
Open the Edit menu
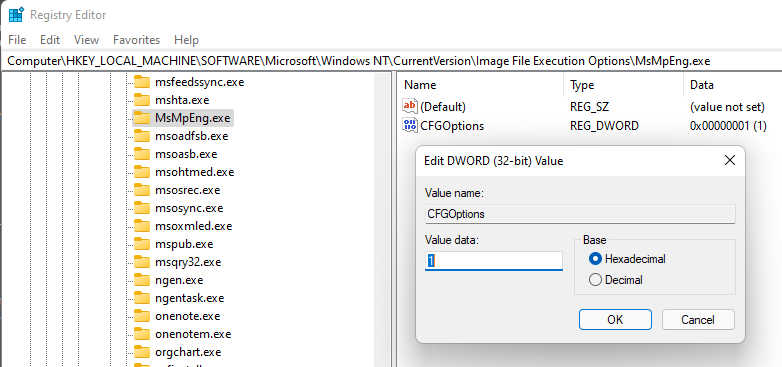[x=50, y=40]
